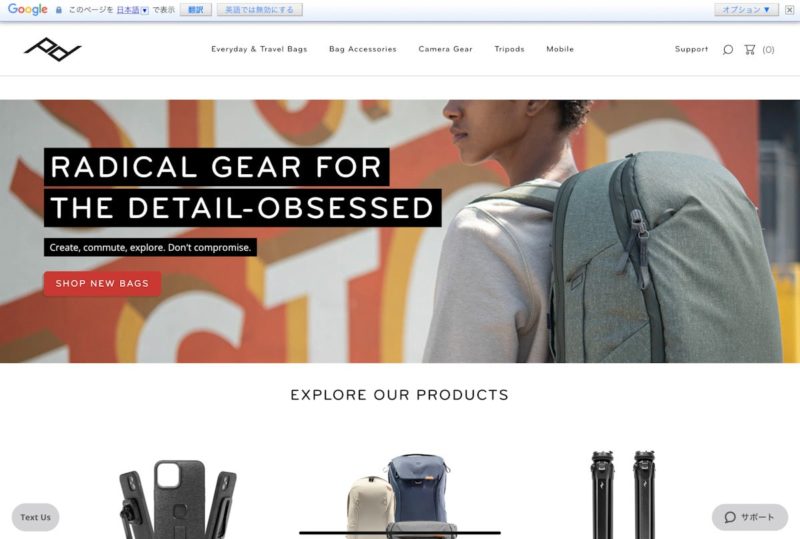The height and width of the screenshot is (539, 800).
Task: Close the Google translate bar
Action: point(789,10)
